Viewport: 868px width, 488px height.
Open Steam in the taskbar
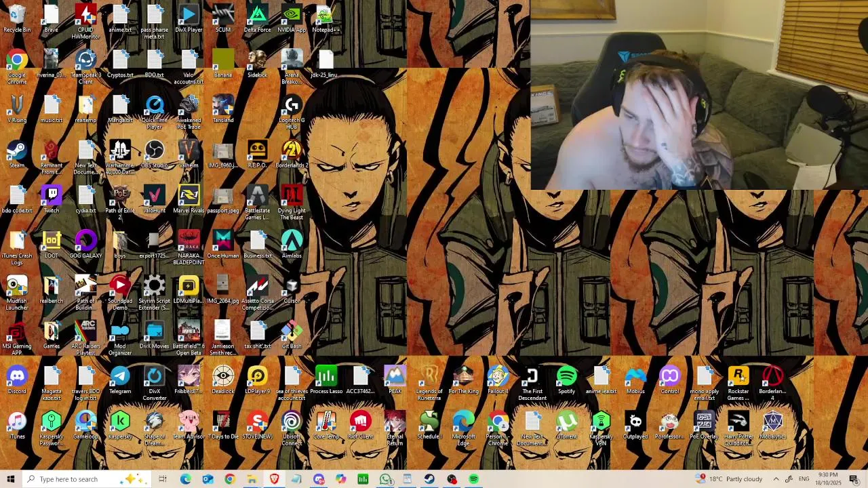click(x=429, y=479)
